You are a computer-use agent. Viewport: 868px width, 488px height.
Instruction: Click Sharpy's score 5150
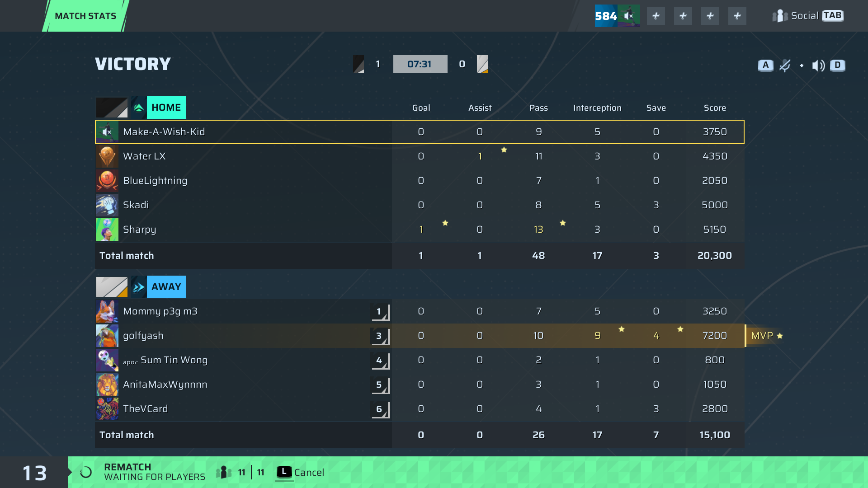click(715, 230)
